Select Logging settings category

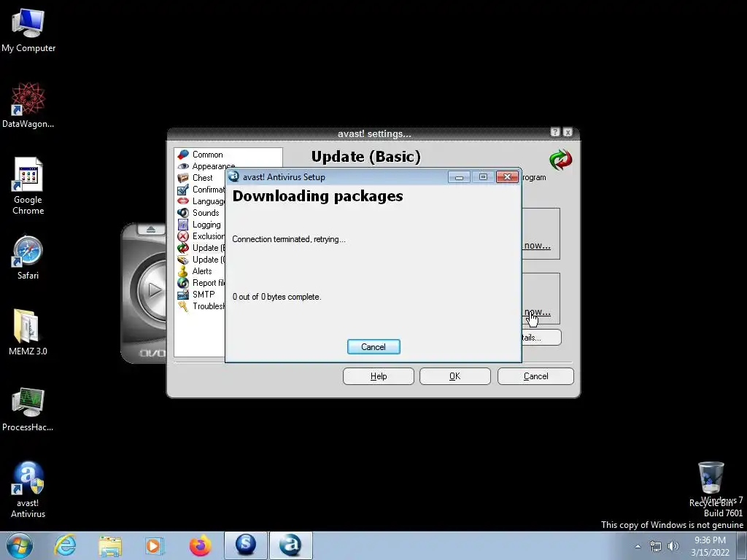point(206,225)
